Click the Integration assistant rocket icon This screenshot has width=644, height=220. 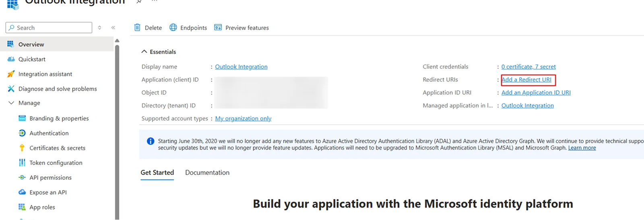tap(11, 74)
